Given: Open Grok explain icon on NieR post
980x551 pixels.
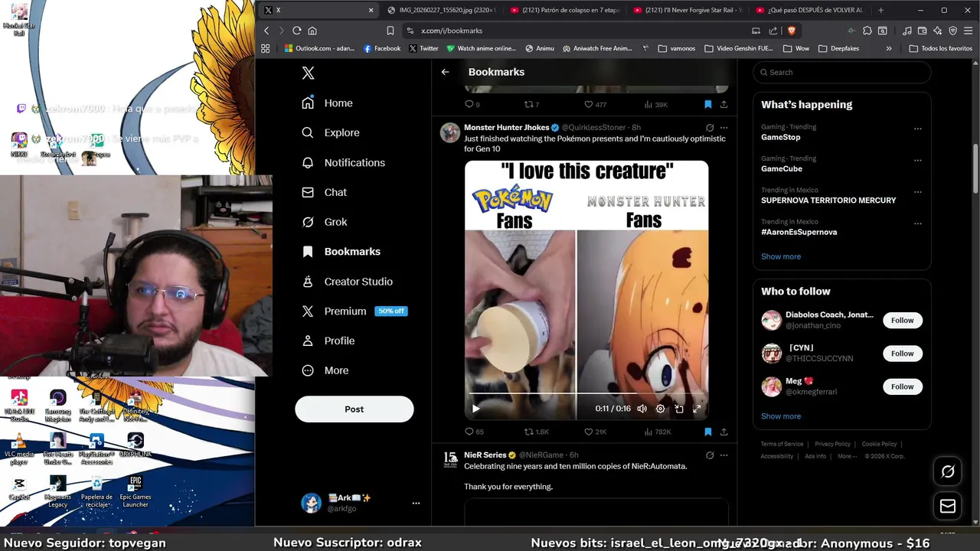Looking at the screenshot, I should tap(710, 455).
